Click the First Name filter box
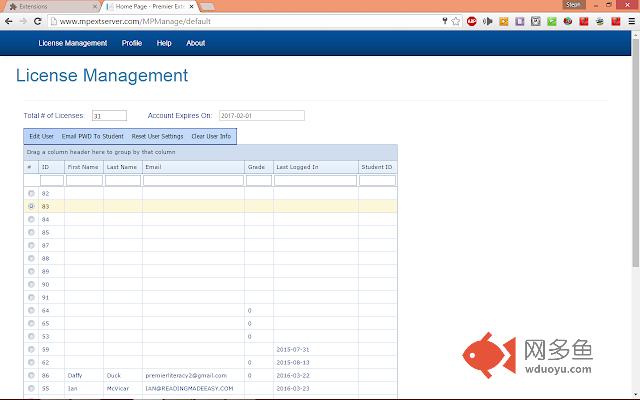The width and height of the screenshot is (640, 400). click(84, 180)
